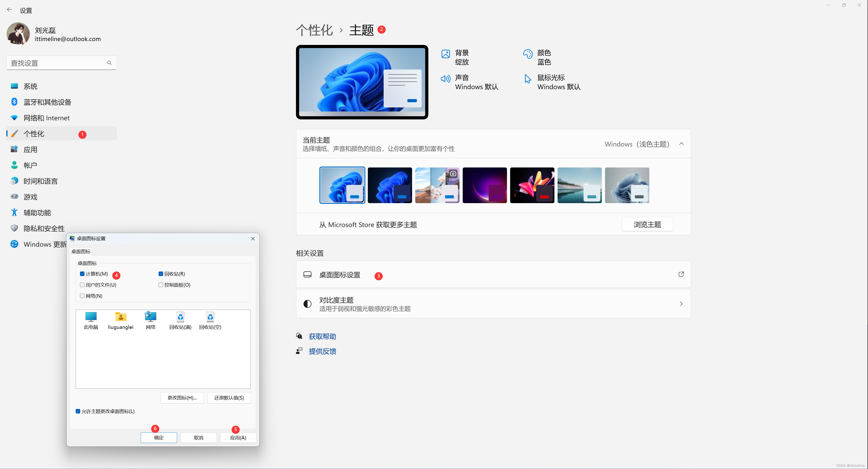Open 网络和 Internet settings
This screenshot has width=868, height=469.
62,118
